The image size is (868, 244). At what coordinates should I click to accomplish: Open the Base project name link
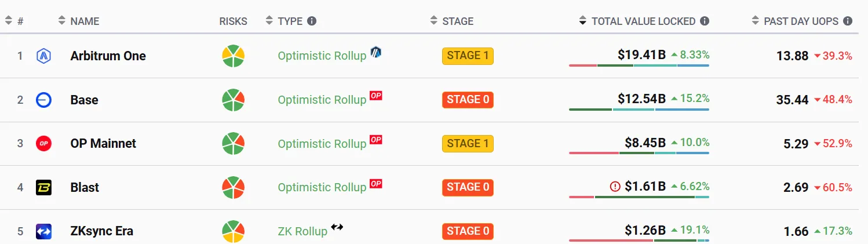tap(84, 100)
